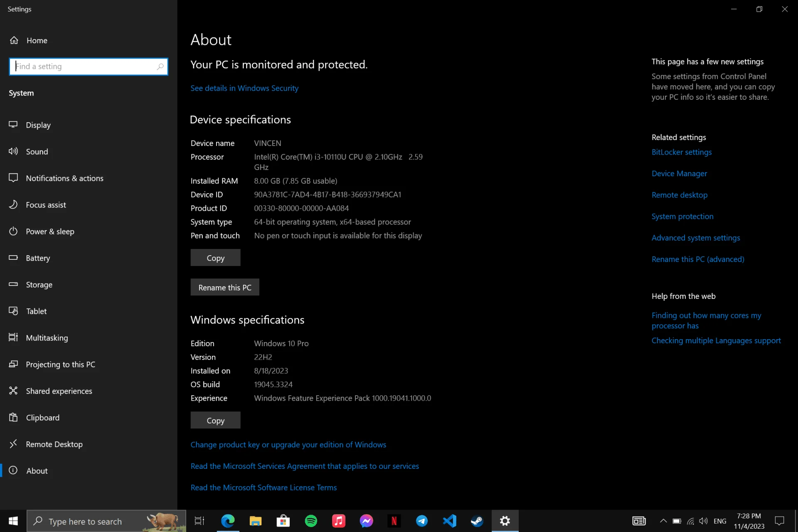Read the Microsoft Services Agreement link
The image size is (798, 532).
click(x=305, y=466)
